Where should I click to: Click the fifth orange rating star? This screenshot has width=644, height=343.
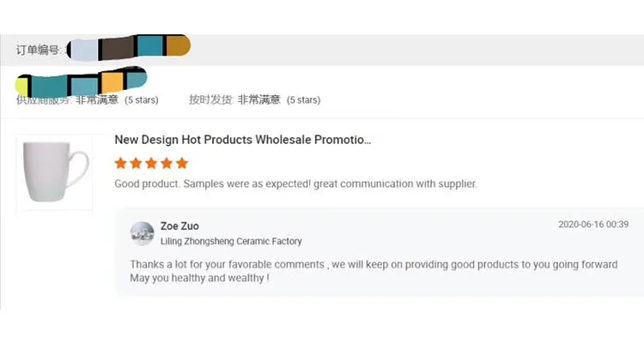pyautogui.click(x=181, y=163)
